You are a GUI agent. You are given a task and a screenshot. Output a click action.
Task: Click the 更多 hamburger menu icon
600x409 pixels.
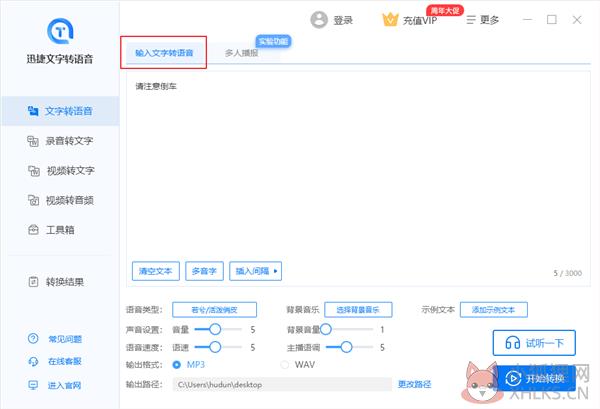click(x=471, y=20)
